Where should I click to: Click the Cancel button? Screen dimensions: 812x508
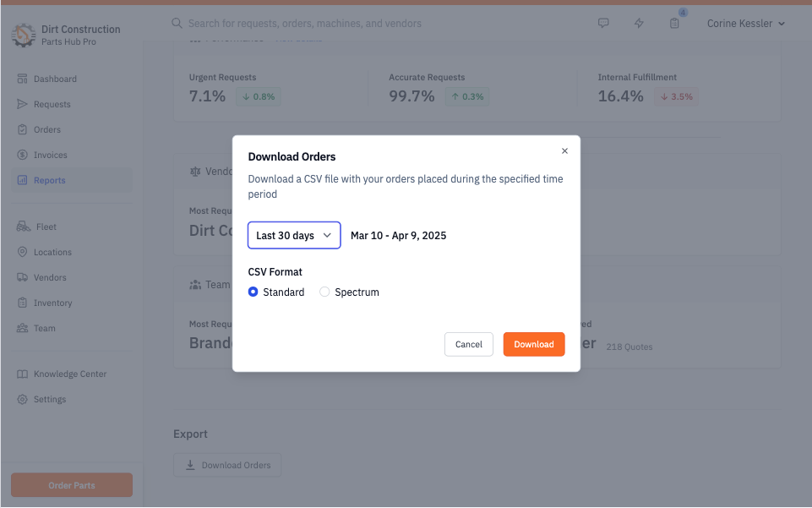tap(469, 344)
